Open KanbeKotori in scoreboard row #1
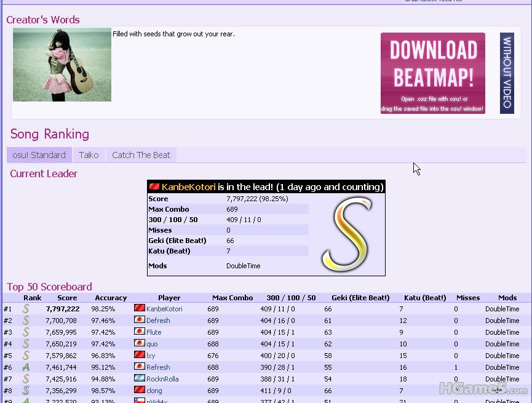Image resolution: width=532 pixels, height=403 pixels. 164,309
